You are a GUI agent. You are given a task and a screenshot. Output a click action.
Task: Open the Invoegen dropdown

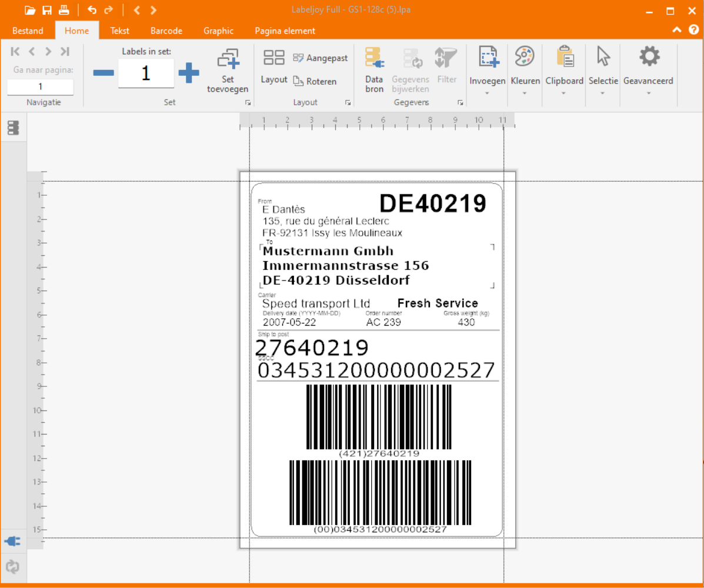[488, 71]
